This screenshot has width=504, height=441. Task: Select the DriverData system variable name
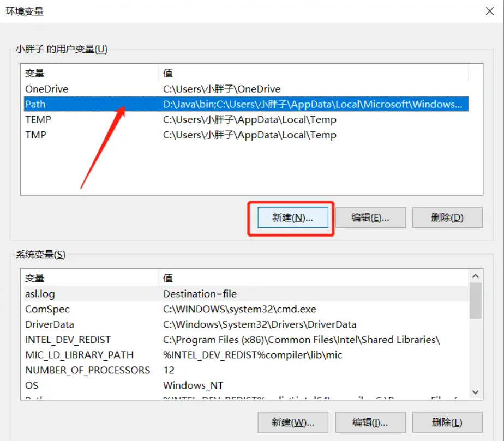coord(50,324)
